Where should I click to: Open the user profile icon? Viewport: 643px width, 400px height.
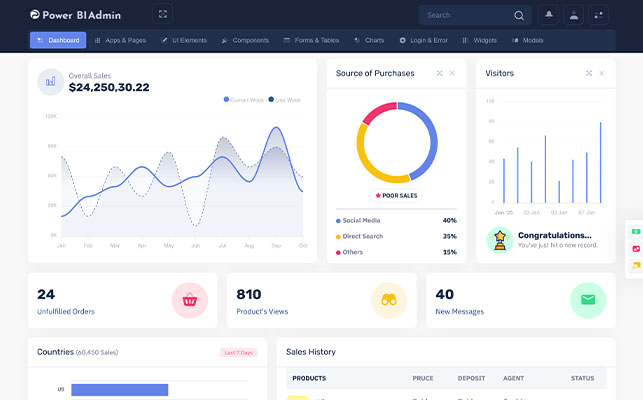click(x=573, y=15)
